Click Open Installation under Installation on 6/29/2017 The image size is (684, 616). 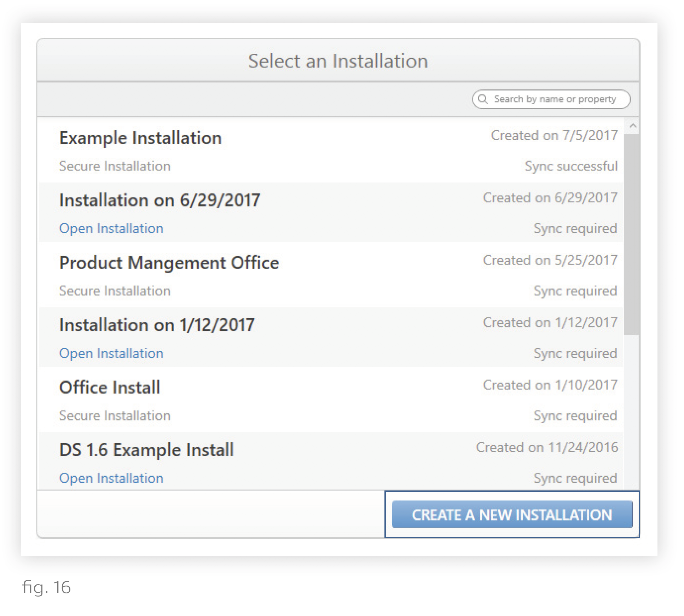click(x=111, y=229)
